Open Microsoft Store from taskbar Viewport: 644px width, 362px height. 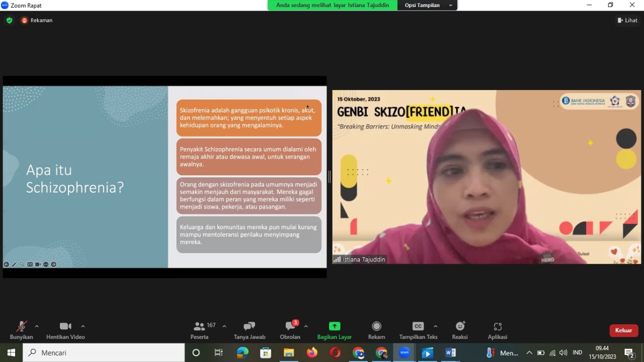point(266,352)
